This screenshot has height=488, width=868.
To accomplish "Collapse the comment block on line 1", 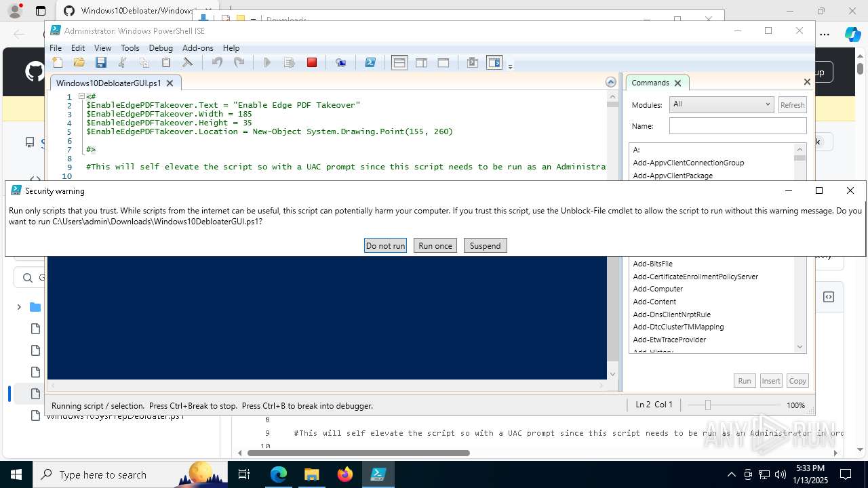I will click(81, 96).
